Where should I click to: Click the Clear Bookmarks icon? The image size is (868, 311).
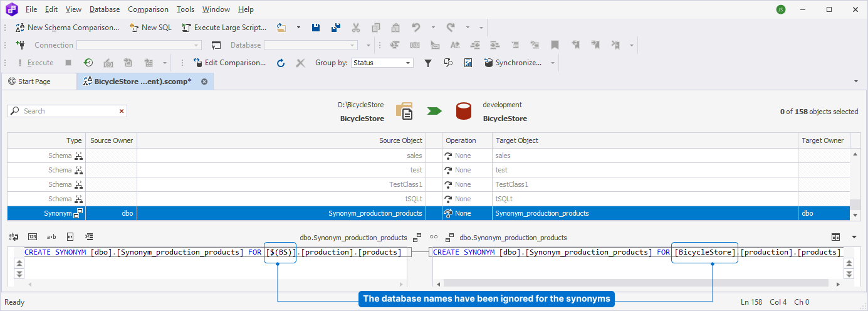pos(615,45)
